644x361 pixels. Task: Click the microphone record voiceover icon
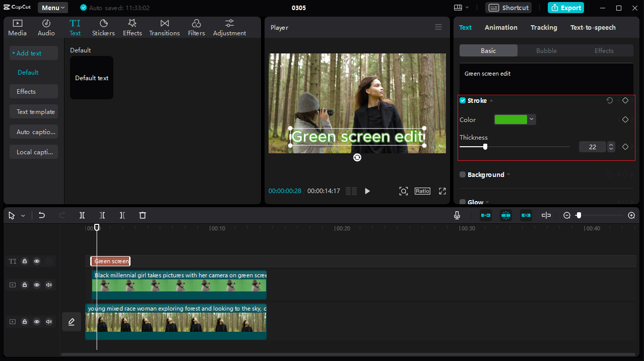coord(457,215)
